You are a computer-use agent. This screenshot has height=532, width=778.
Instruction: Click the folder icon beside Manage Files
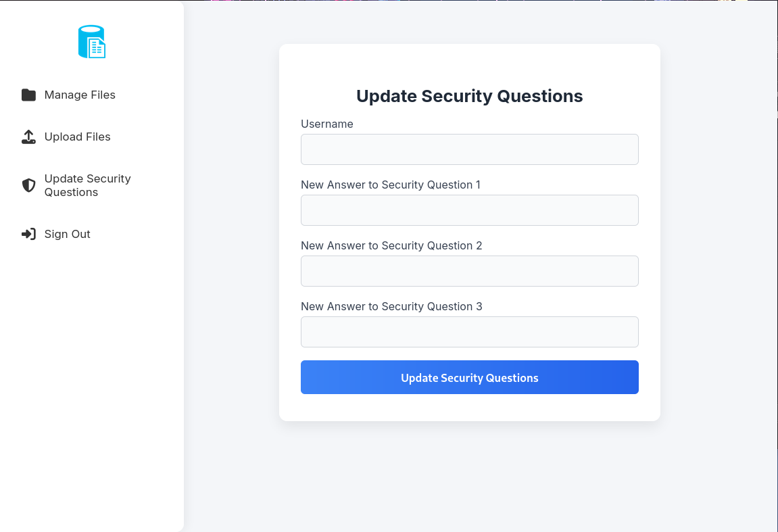(28, 95)
